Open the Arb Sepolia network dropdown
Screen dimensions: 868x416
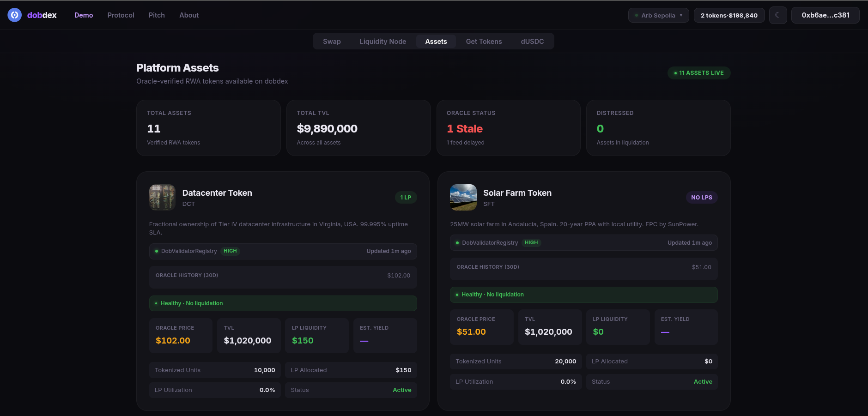click(x=658, y=15)
